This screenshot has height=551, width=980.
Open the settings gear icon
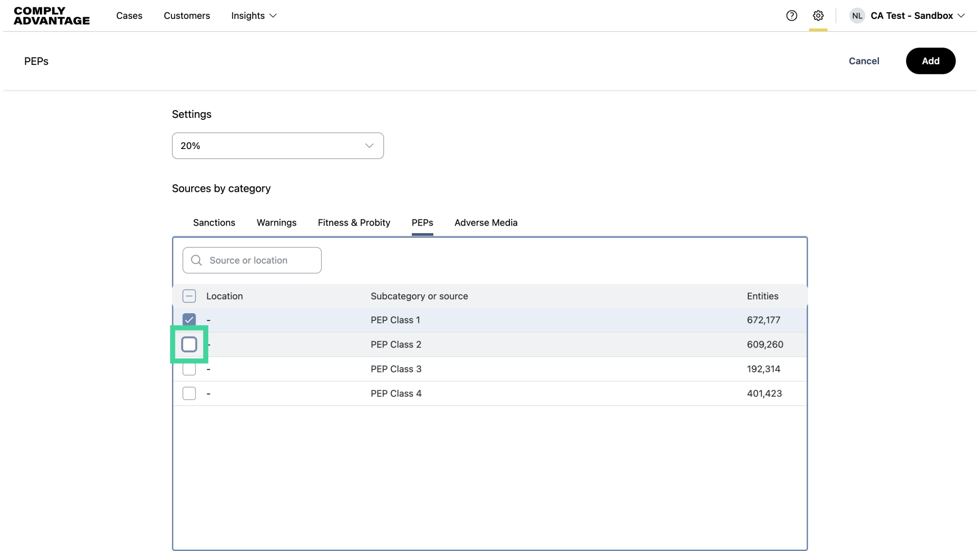coord(818,16)
